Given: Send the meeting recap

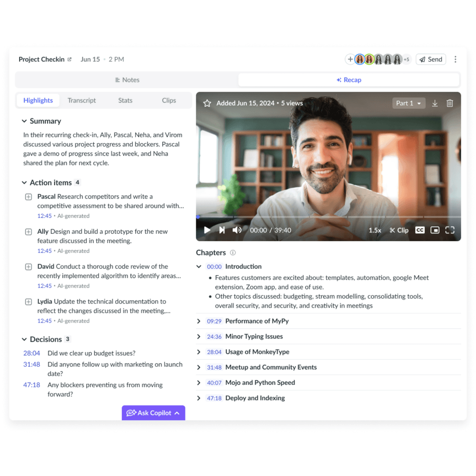Looking at the screenshot, I should click(430, 59).
